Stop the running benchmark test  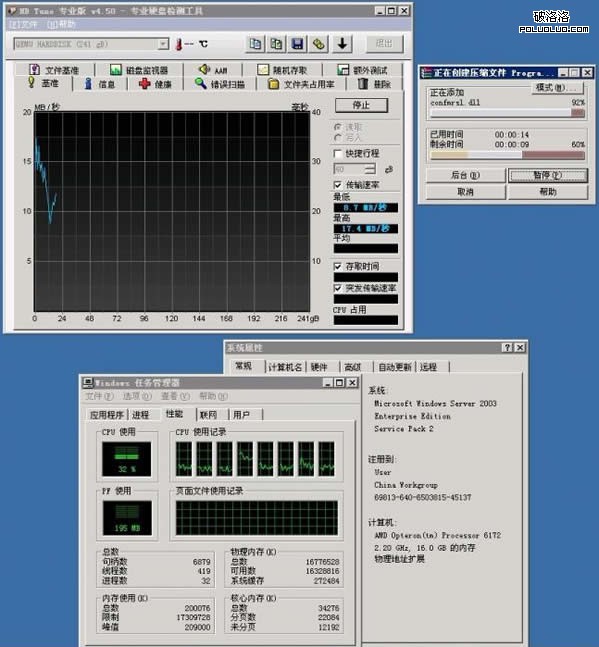click(x=361, y=105)
